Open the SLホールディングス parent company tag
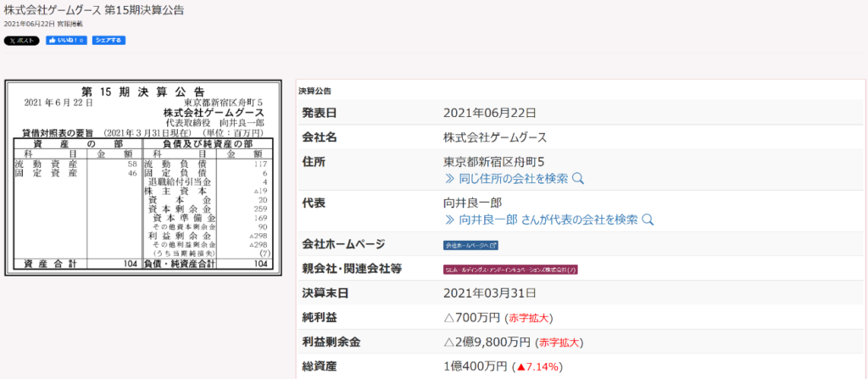 click(510, 270)
